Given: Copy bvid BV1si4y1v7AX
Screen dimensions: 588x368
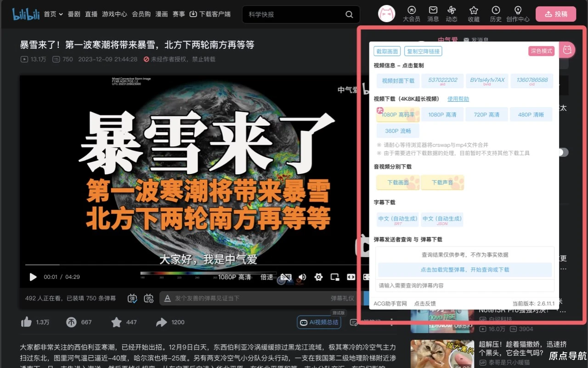Looking at the screenshot, I should point(487,80).
